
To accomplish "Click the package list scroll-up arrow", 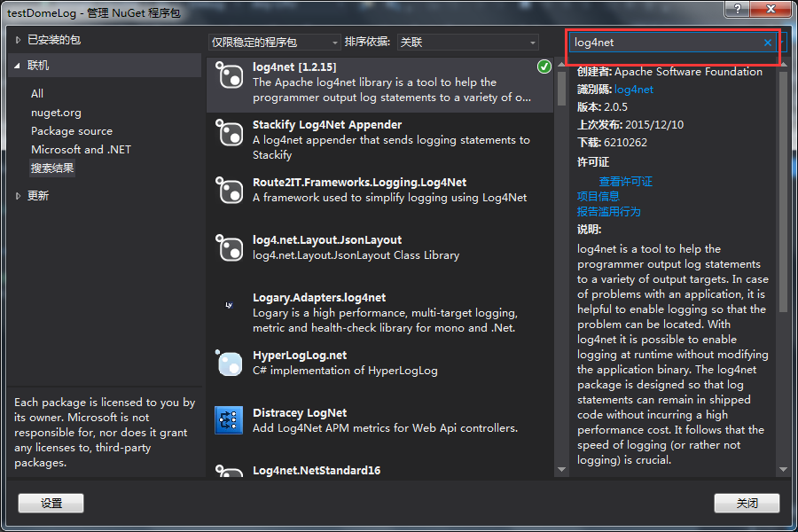I will [x=562, y=65].
